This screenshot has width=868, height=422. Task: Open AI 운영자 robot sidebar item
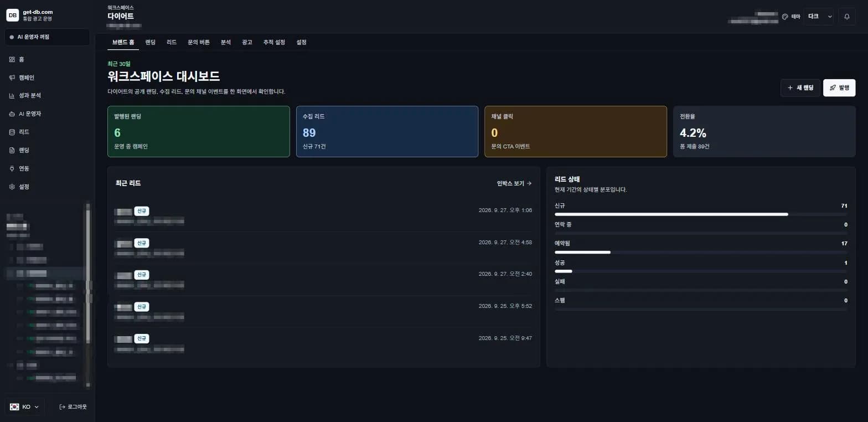coord(48,114)
